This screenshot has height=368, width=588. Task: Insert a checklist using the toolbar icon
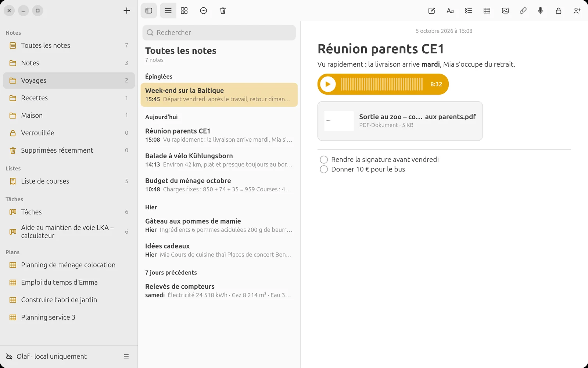[x=469, y=11]
